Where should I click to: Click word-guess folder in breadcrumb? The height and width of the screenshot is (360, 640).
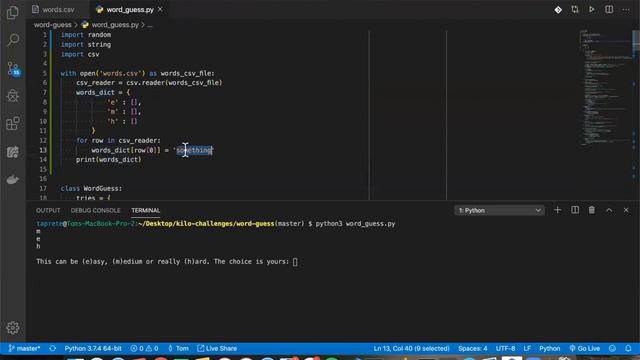click(52, 25)
